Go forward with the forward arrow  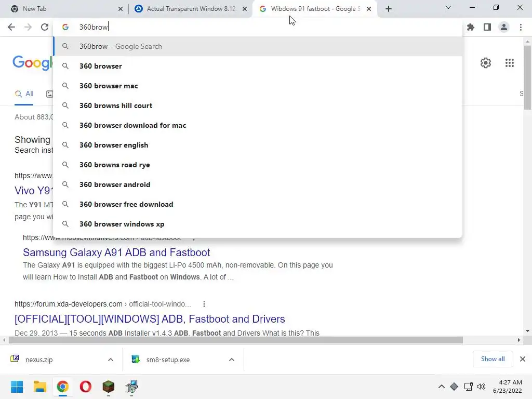[x=28, y=27]
